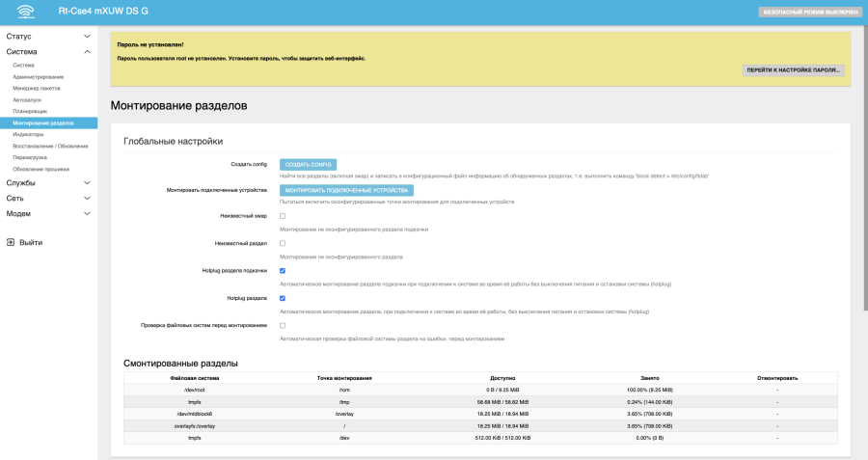Enable file system check before mounting
Viewport: 868px width, 460px height.
pos(283,325)
